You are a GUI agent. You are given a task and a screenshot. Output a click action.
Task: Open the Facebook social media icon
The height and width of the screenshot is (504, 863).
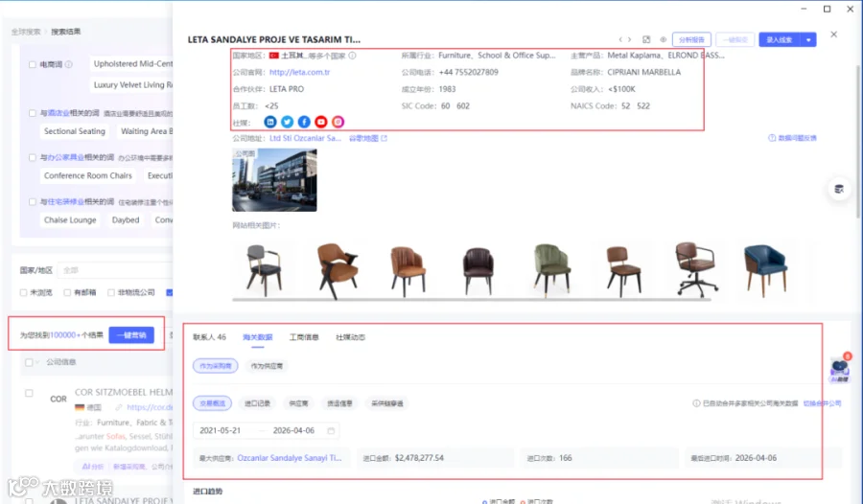[x=304, y=122]
